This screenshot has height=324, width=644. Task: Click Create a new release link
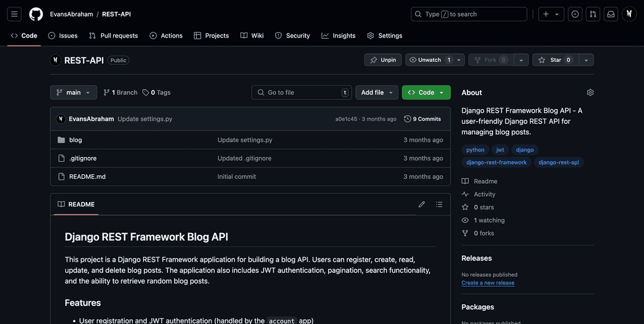(488, 283)
